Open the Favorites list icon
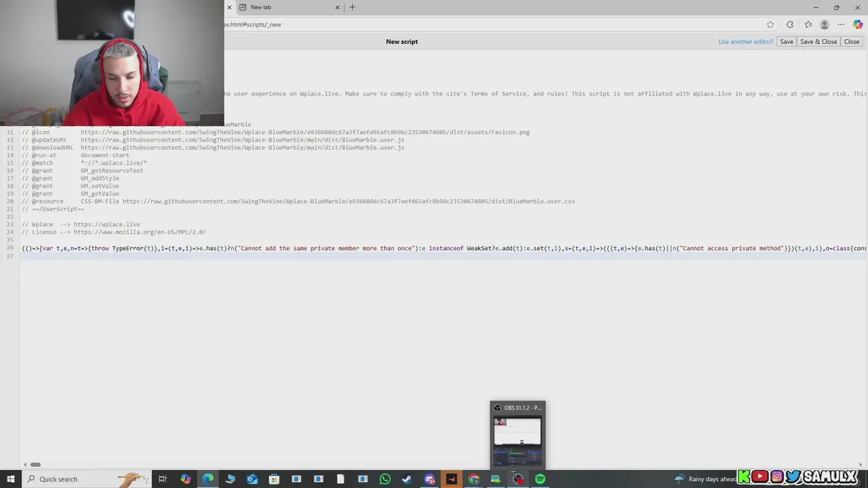 tap(808, 24)
